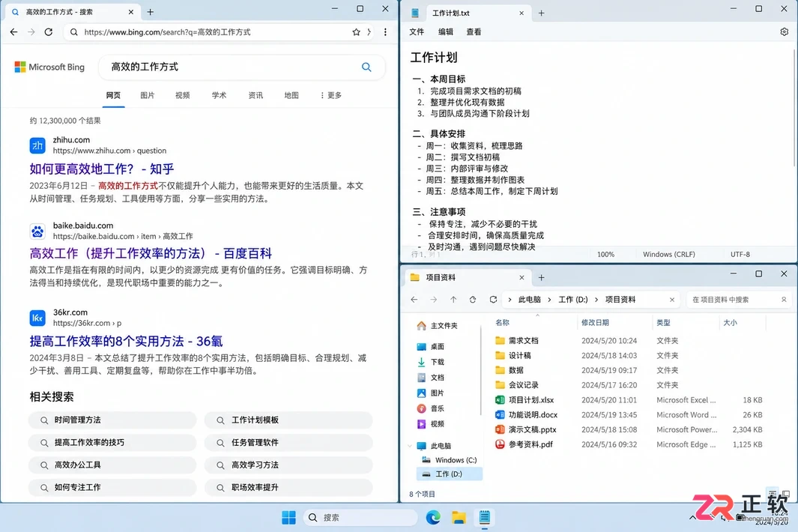The width and height of the screenshot is (798, 532).
Task: Switch to Bing 资讯 tab
Action: tap(256, 95)
